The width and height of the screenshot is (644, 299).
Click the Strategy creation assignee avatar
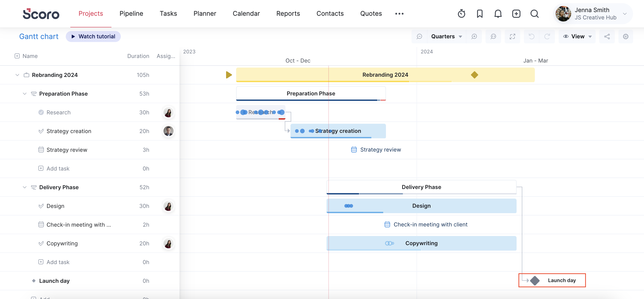pos(168,131)
